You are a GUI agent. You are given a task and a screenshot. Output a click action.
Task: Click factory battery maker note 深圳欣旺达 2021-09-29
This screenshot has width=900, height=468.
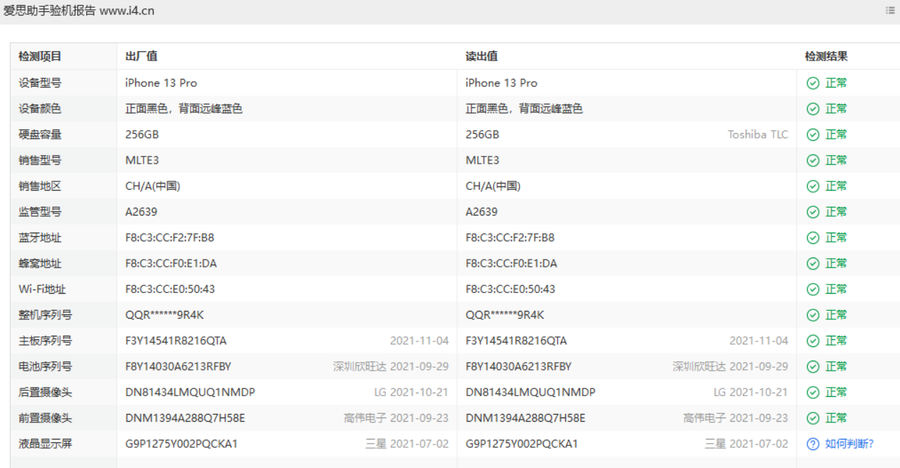[x=390, y=366]
